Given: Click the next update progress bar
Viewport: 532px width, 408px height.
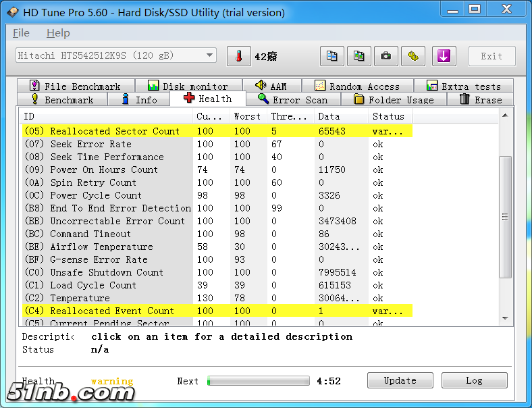Looking at the screenshot, I should [258, 381].
